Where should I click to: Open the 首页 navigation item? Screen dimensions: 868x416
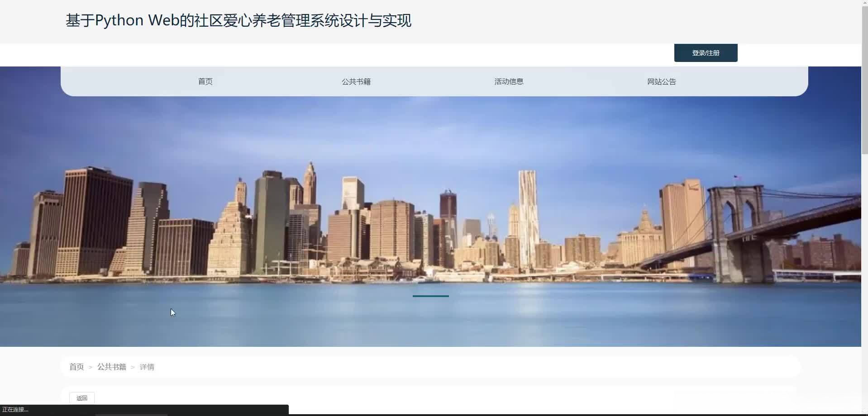click(205, 81)
